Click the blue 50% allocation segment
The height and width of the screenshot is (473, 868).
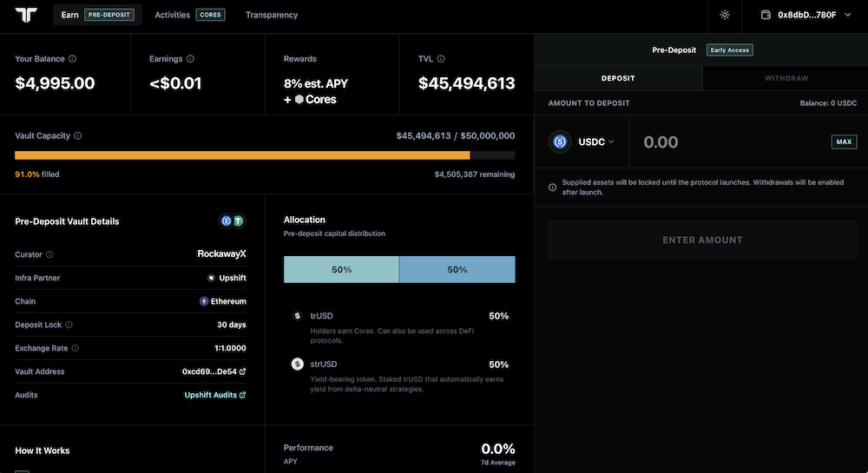(457, 269)
